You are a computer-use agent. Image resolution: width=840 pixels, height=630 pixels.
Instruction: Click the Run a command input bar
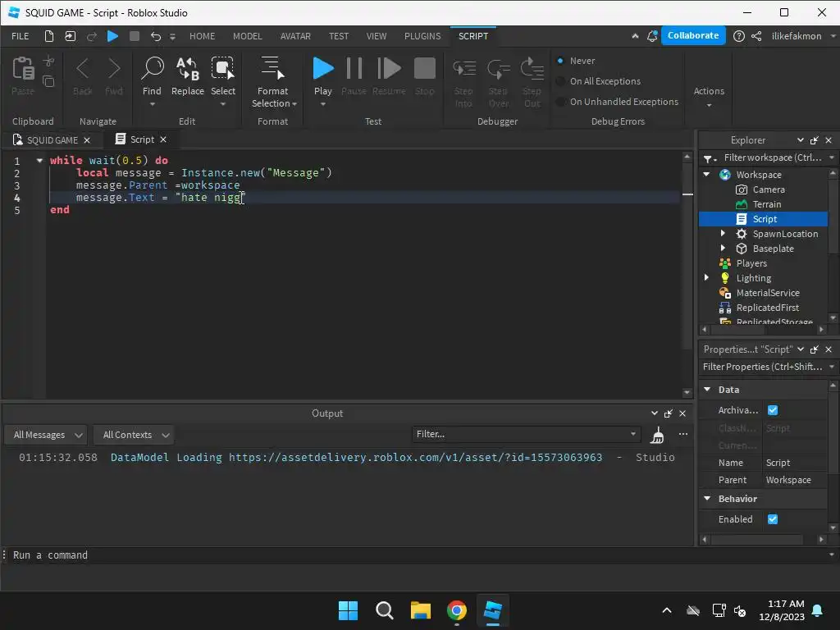point(328,555)
